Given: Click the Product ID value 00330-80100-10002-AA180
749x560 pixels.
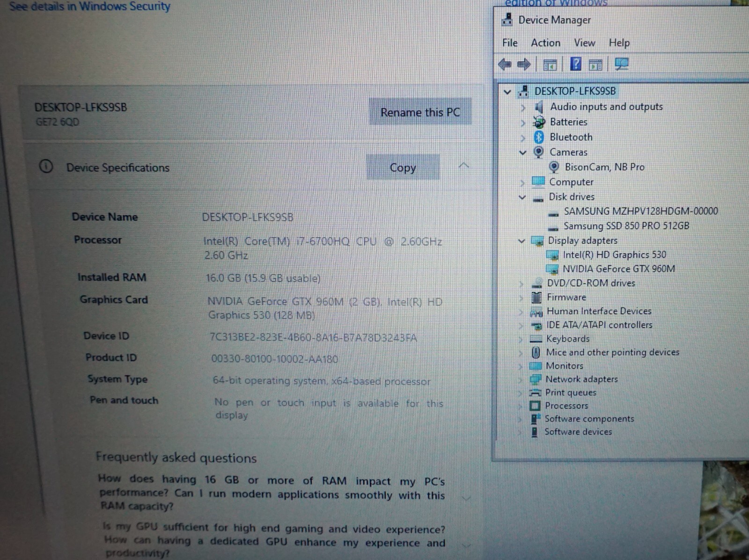Looking at the screenshot, I should 274,359.
